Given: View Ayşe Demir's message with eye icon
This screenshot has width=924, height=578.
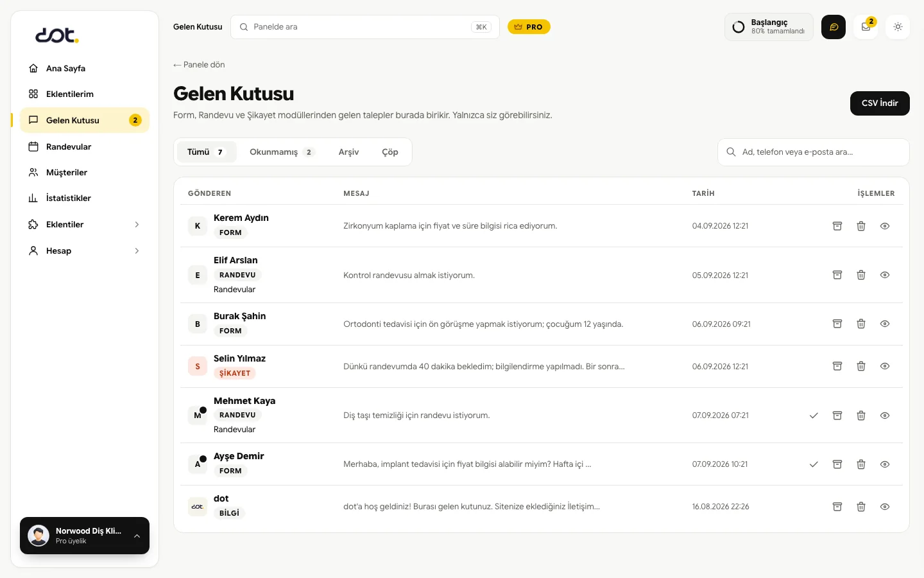Looking at the screenshot, I should (x=885, y=464).
